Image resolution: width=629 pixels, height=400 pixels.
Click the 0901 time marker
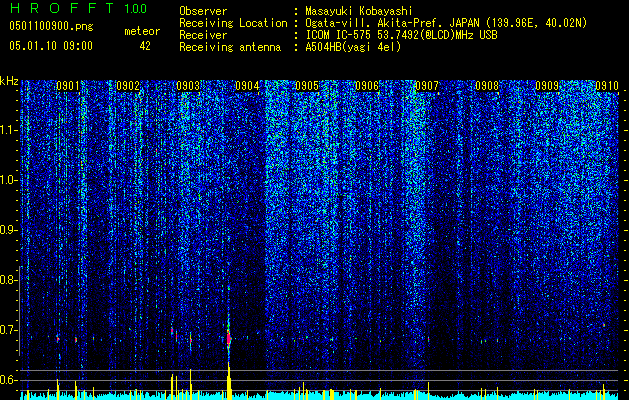pyautogui.click(x=67, y=86)
